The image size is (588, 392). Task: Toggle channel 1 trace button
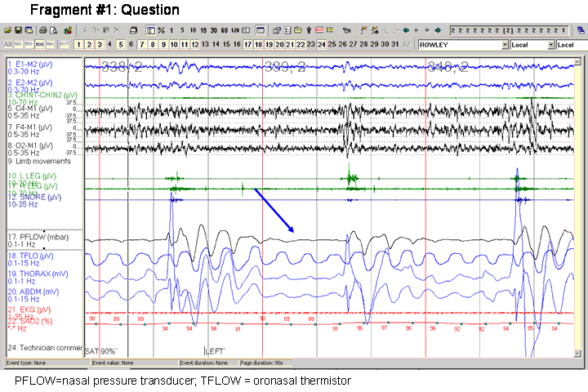80,44
